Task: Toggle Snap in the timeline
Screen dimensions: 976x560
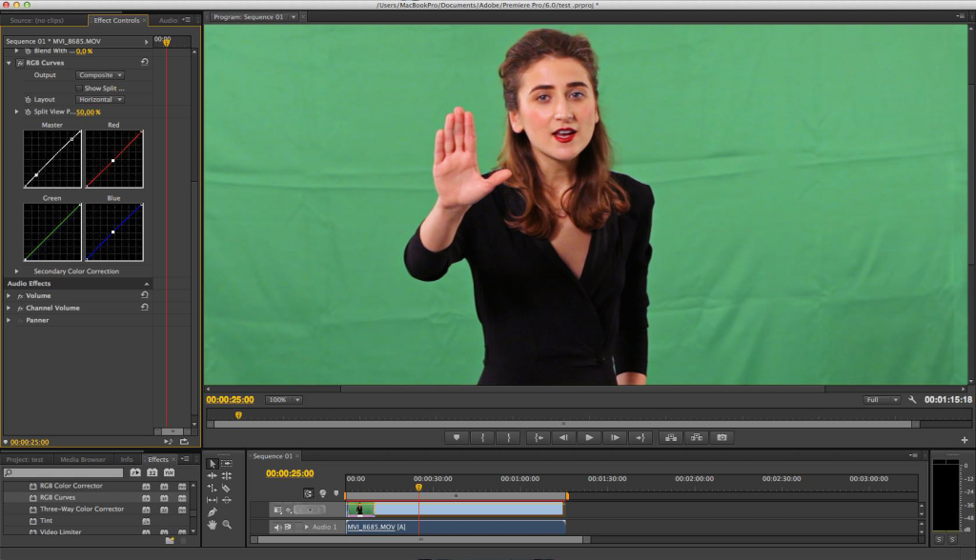Action: (x=309, y=493)
